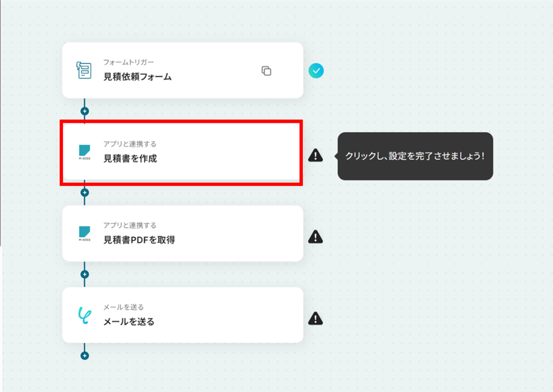The image size is (553, 392).
Task: Click the copy icon on the form trigger card
Action: pos(266,71)
